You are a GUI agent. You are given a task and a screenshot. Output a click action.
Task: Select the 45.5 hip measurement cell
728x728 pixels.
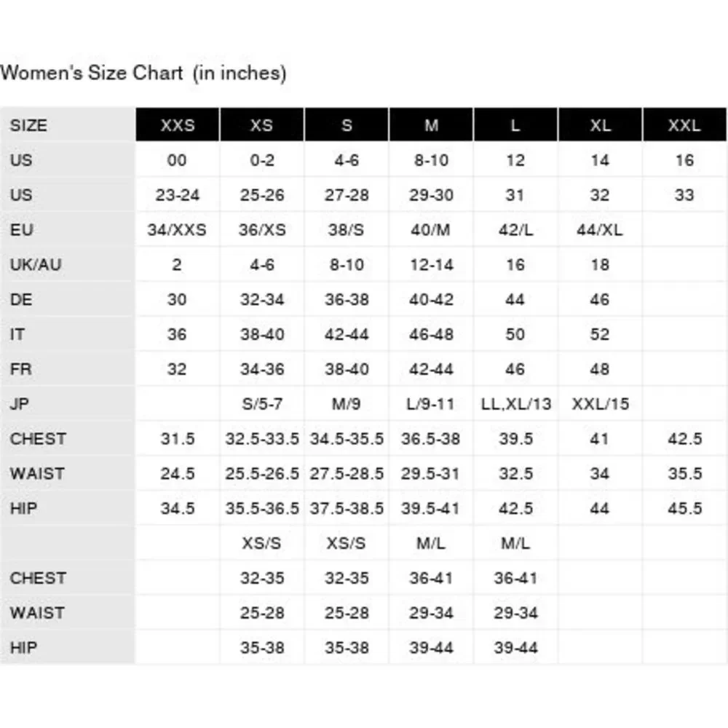684,508
